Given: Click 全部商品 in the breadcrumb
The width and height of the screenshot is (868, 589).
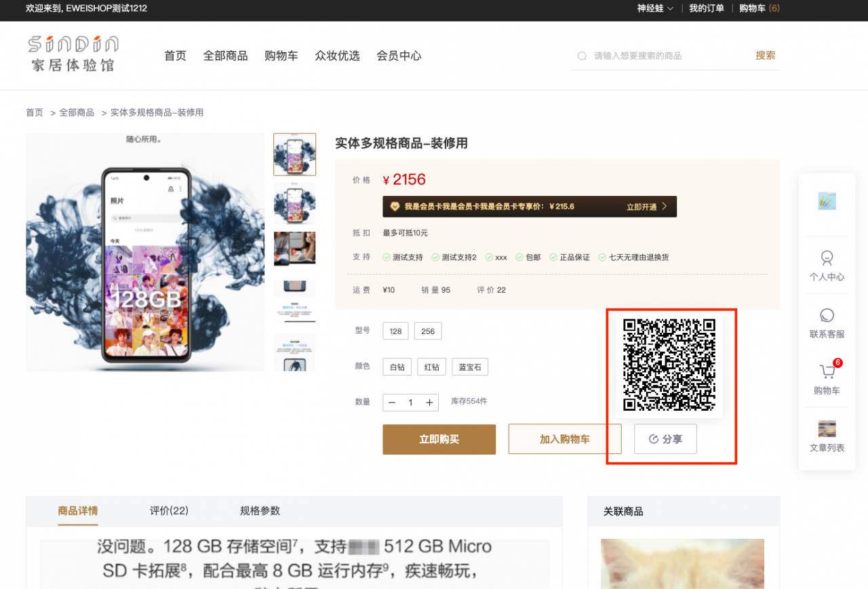Looking at the screenshot, I should [77, 113].
